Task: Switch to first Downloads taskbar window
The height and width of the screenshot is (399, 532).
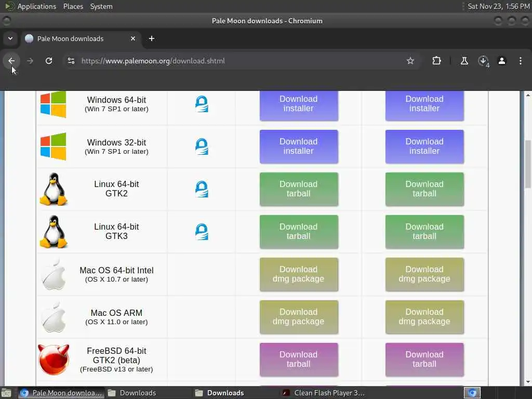Action: click(x=149, y=393)
